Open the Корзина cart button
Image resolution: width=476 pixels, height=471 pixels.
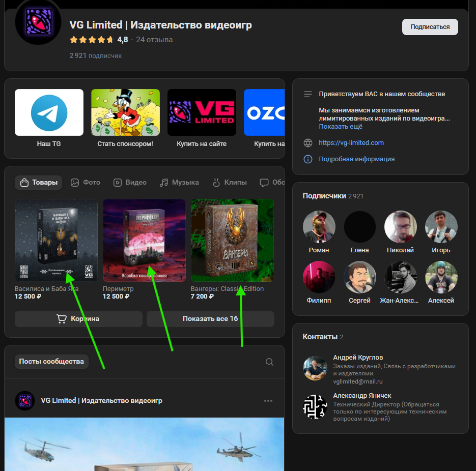click(x=78, y=319)
